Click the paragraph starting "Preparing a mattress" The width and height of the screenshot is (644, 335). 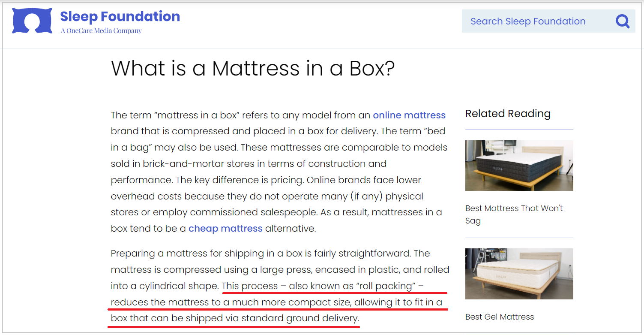click(279, 269)
